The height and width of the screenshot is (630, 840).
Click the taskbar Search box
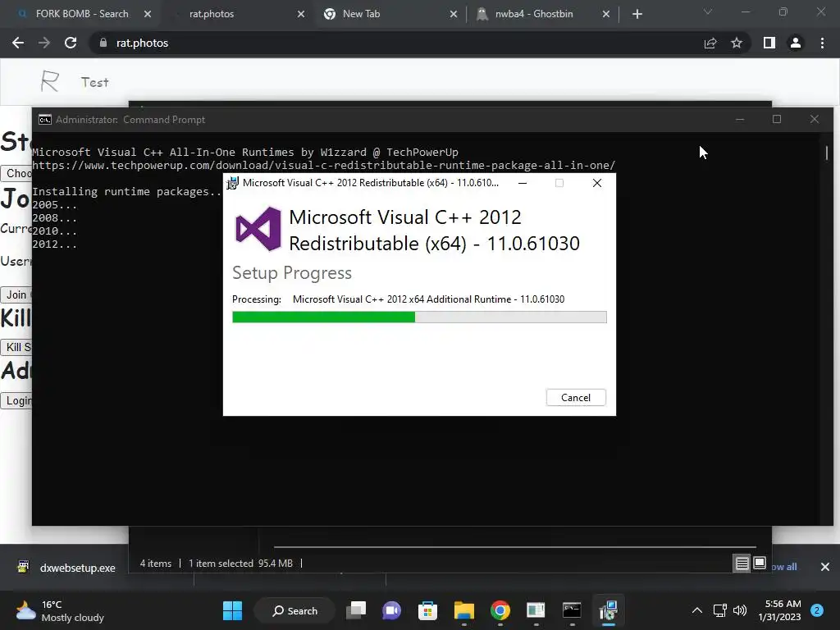(x=295, y=610)
